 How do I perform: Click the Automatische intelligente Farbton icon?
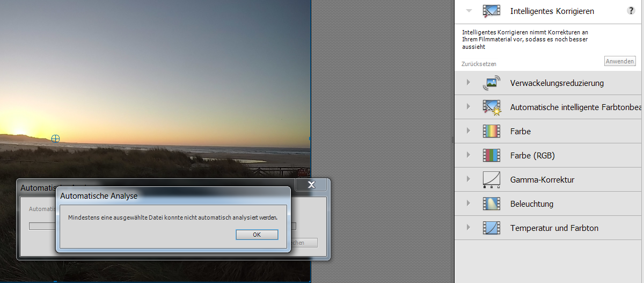coord(492,107)
